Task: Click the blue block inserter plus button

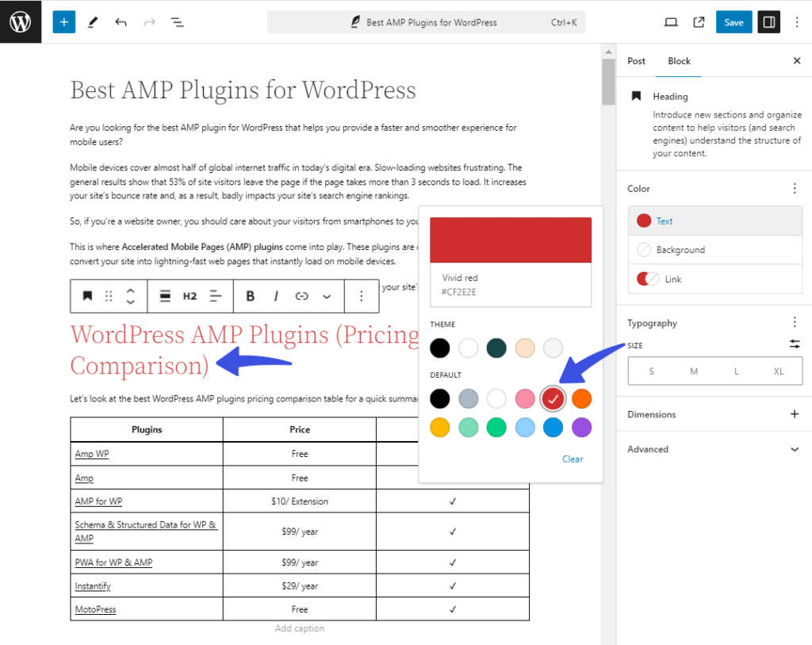Action: (63, 21)
